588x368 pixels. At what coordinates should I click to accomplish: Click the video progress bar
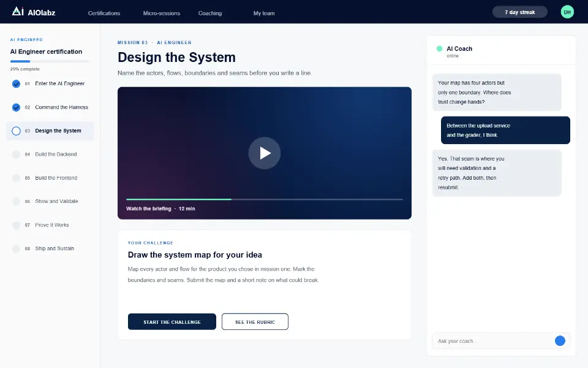coord(265,199)
